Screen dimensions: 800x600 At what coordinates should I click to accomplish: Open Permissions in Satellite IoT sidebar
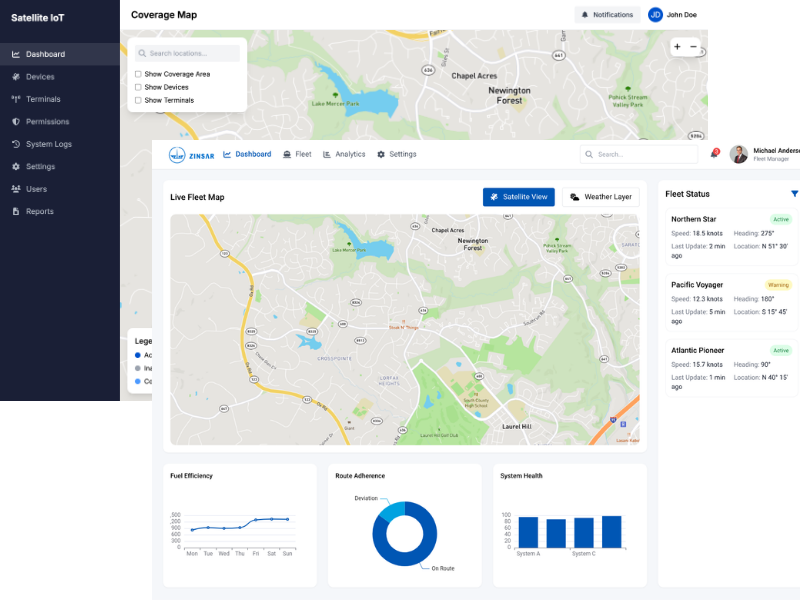(60, 121)
